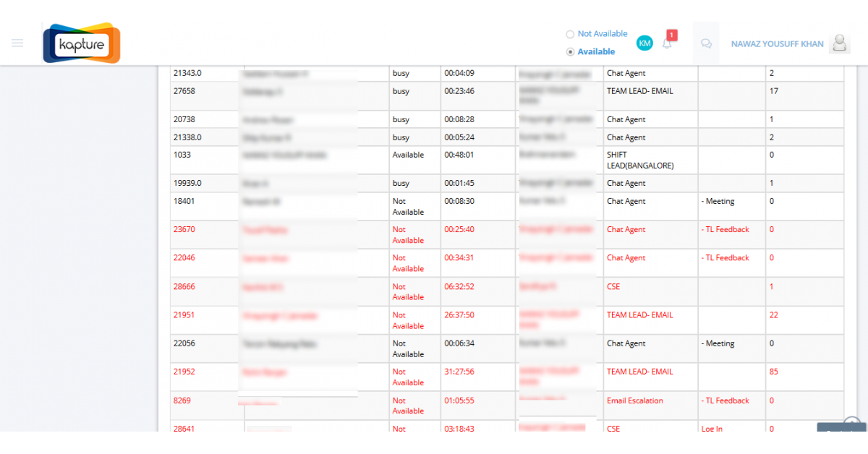Image resolution: width=868 pixels, height=454 pixels.
Task: Click the red notification counter above the bell
Action: 671,34
